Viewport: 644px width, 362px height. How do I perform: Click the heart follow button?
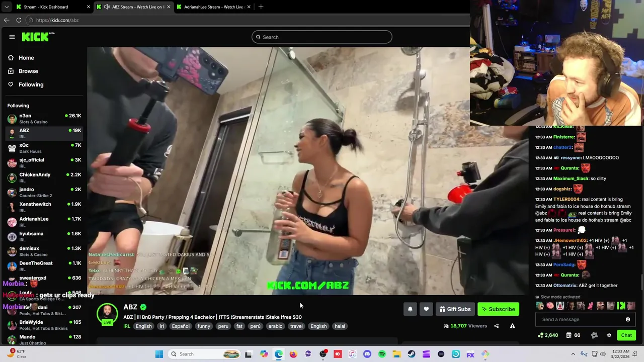tap(426, 309)
